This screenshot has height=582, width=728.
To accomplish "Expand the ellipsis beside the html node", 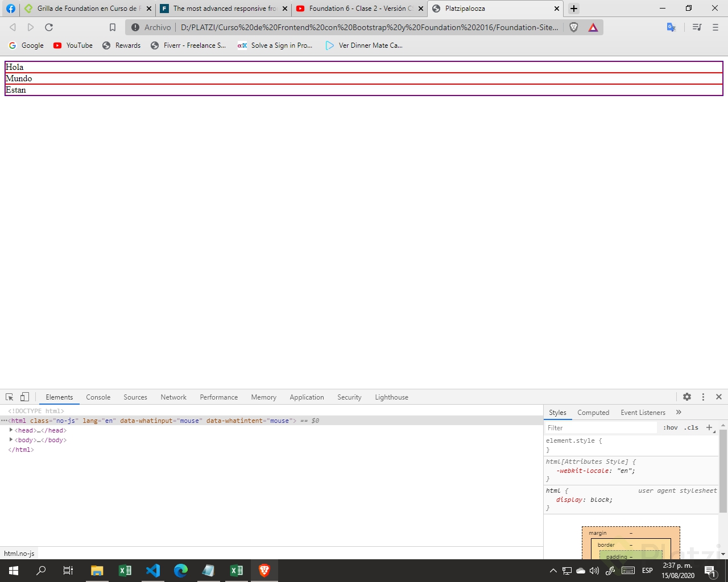I will [x=3, y=421].
